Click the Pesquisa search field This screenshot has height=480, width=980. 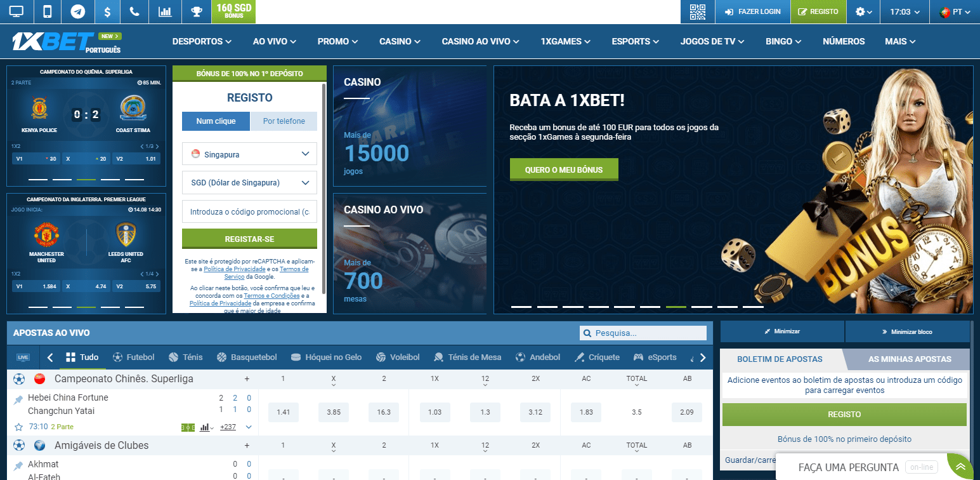click(643, 333)
